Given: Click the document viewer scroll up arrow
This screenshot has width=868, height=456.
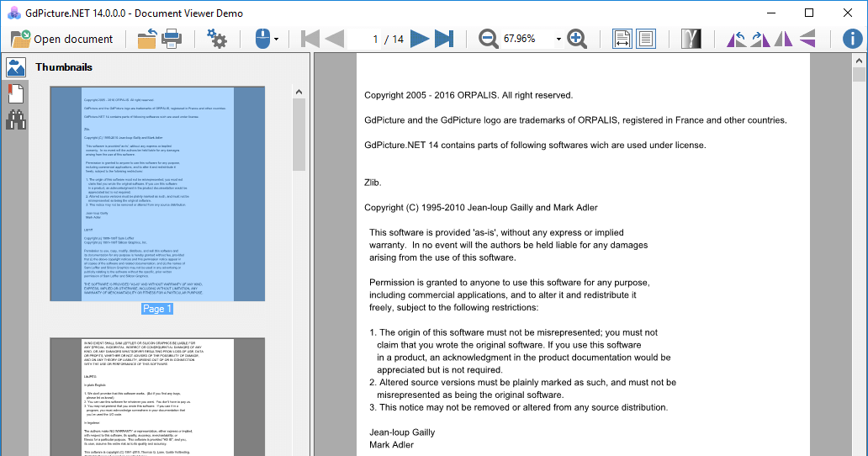Looking at the screenshot, I should tap(859, 61).
